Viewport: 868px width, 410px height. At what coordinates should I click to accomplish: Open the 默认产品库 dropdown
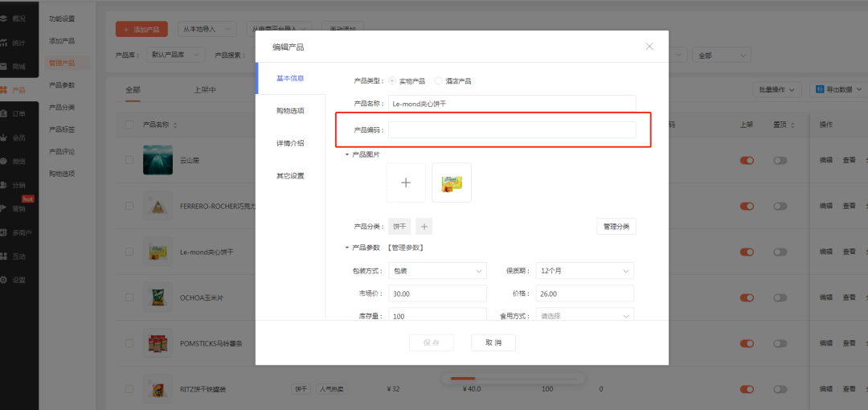point(175,55)
